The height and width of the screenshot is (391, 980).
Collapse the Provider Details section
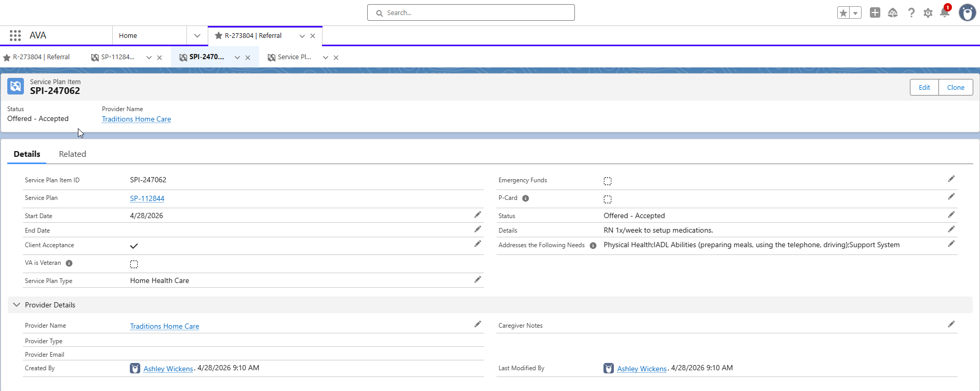[x=17, y=305]
